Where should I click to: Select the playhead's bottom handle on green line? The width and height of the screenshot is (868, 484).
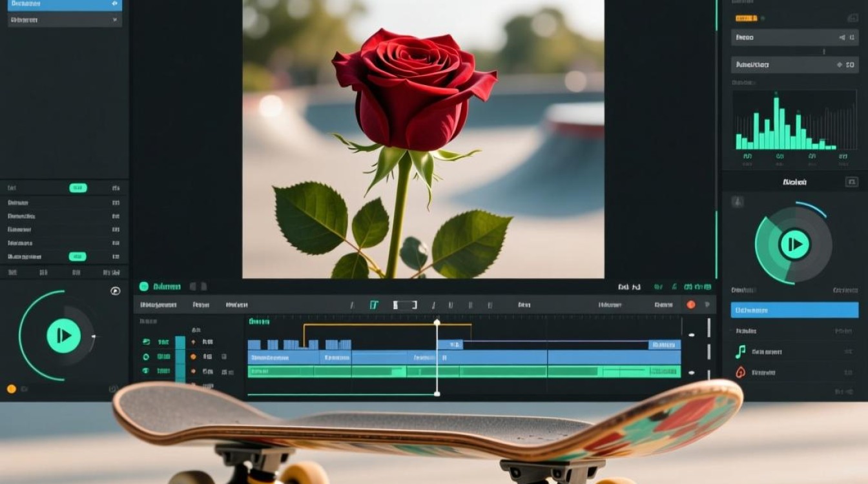tap(437, 393)
